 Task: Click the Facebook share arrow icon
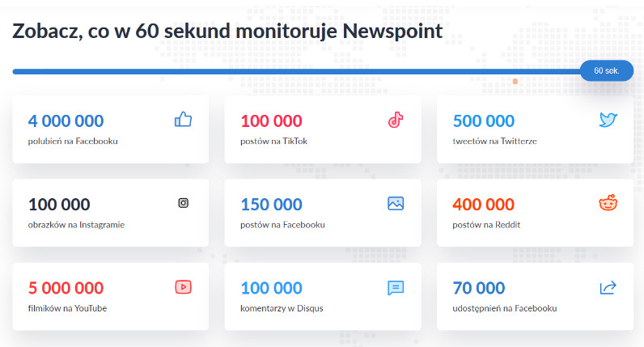tap(608, 287)
